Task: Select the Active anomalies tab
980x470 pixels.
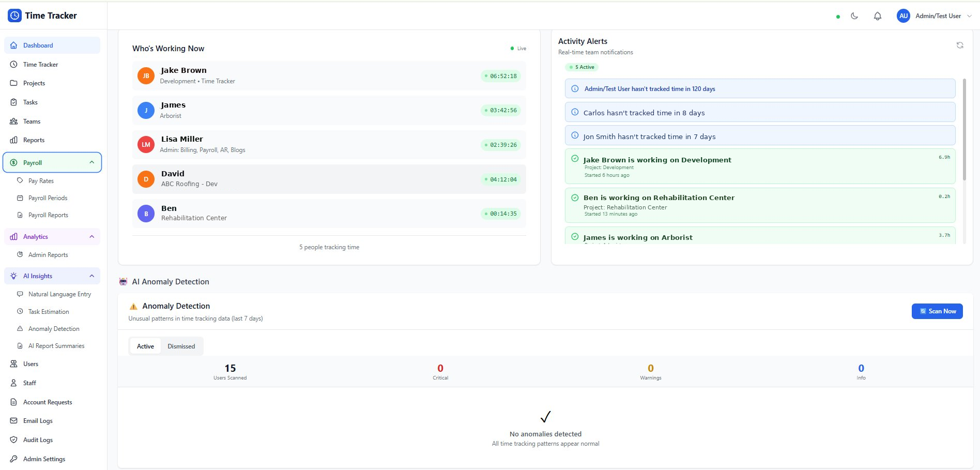Action: tap(145, 346)
